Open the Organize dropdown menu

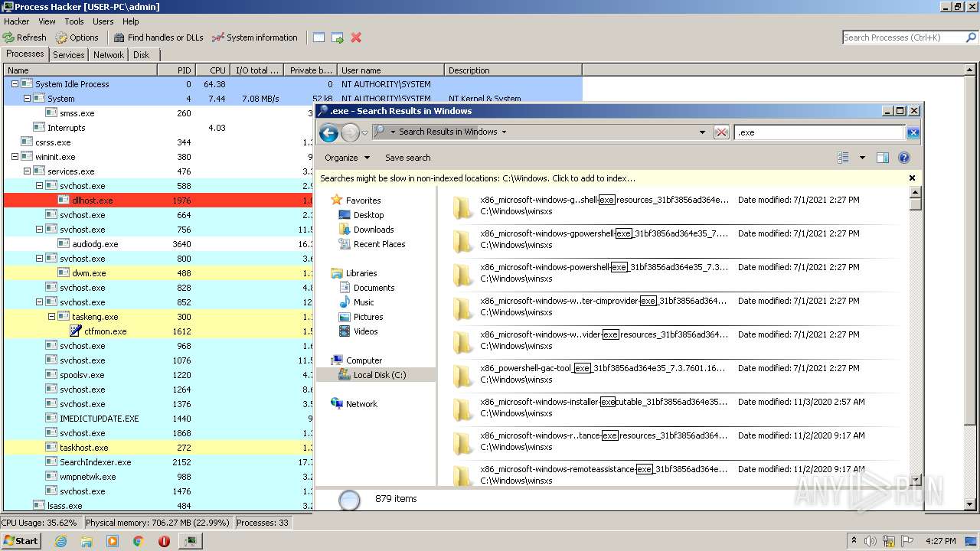[347, 158]
